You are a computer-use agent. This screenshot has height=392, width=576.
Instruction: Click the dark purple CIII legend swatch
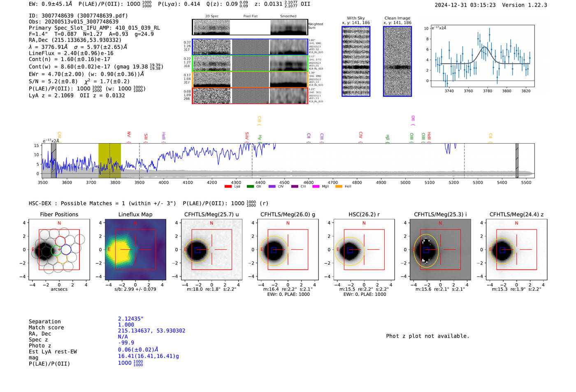[295, 186]
